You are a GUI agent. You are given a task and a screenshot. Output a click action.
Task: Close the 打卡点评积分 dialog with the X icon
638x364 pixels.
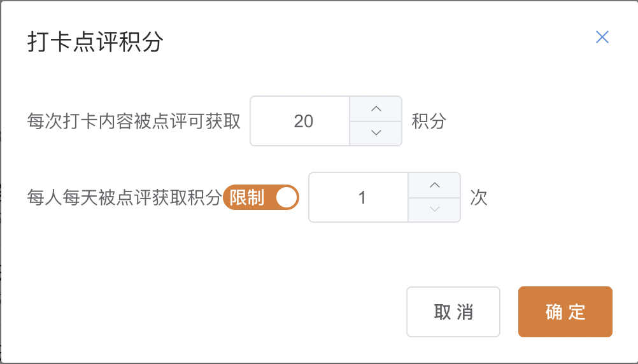[602, 37]
